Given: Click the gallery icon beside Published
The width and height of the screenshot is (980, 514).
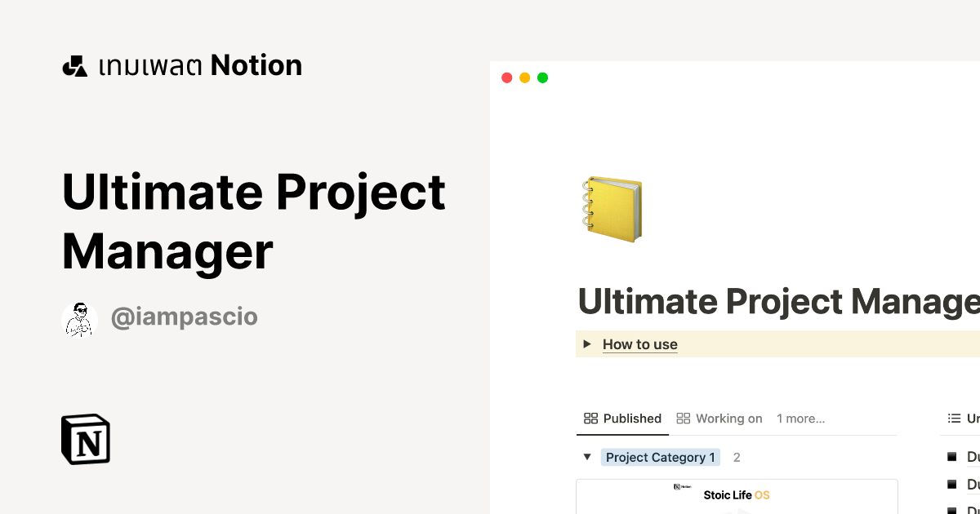Looking at the screenshot, I should point(590,418).
